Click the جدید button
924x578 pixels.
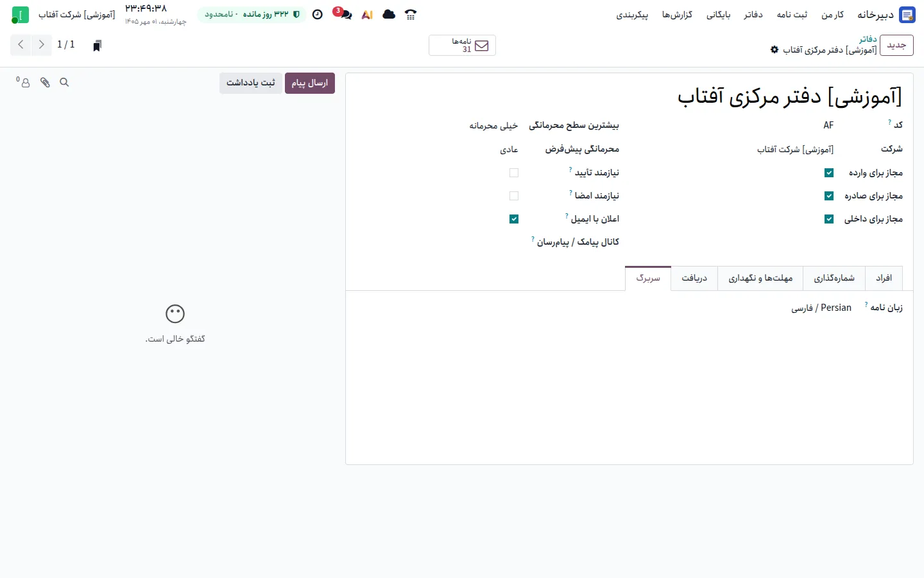click(896, 46)
